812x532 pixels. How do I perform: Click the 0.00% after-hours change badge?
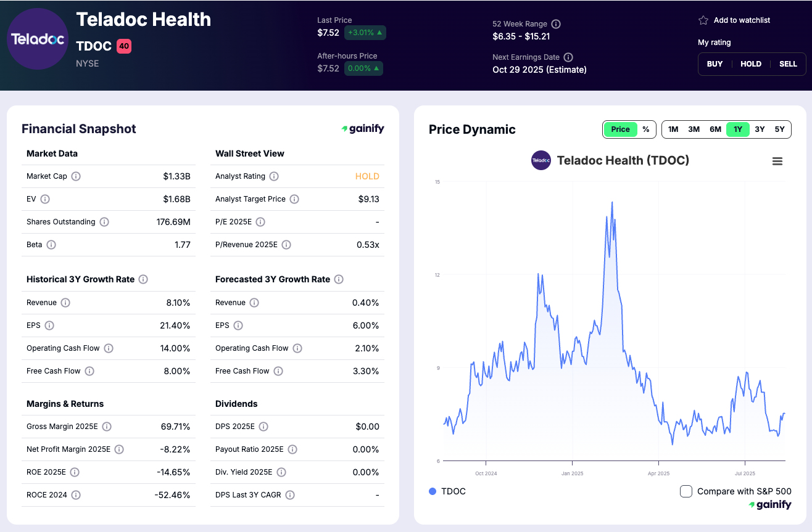point(363,68)
